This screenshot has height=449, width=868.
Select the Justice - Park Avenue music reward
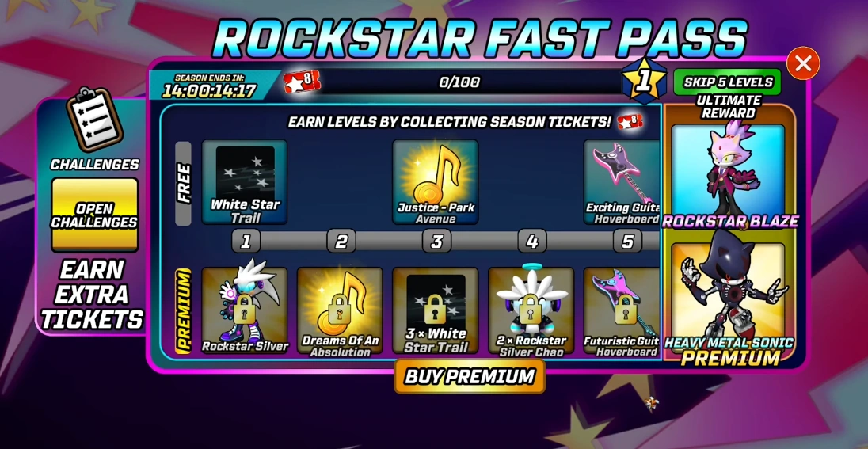(435, 182)
